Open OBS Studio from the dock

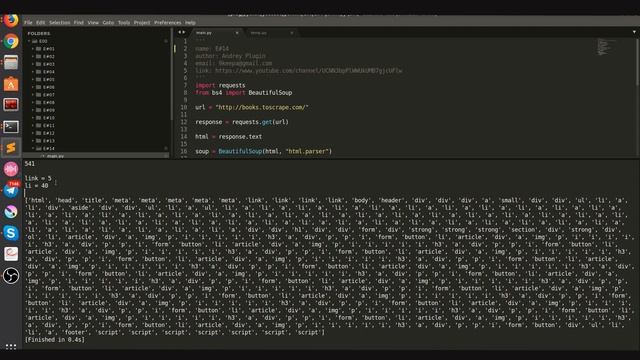coord(11,275)
